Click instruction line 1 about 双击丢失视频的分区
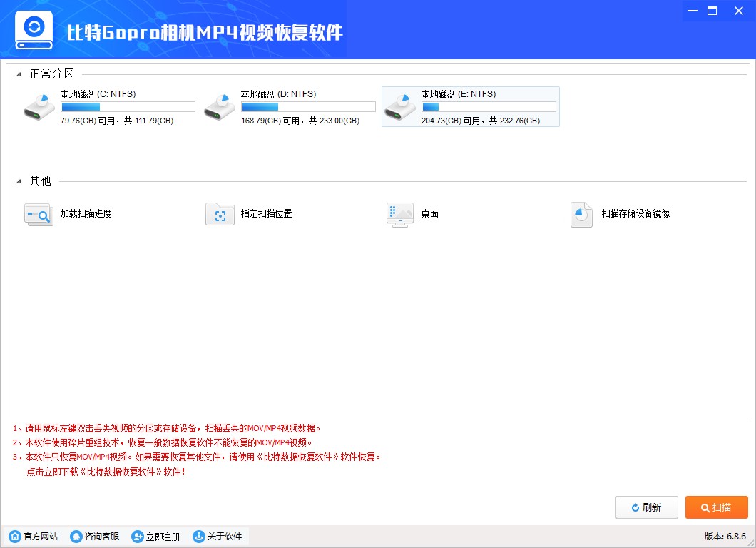The width and height of the screenshot is (756, 548). coord(167,428)
